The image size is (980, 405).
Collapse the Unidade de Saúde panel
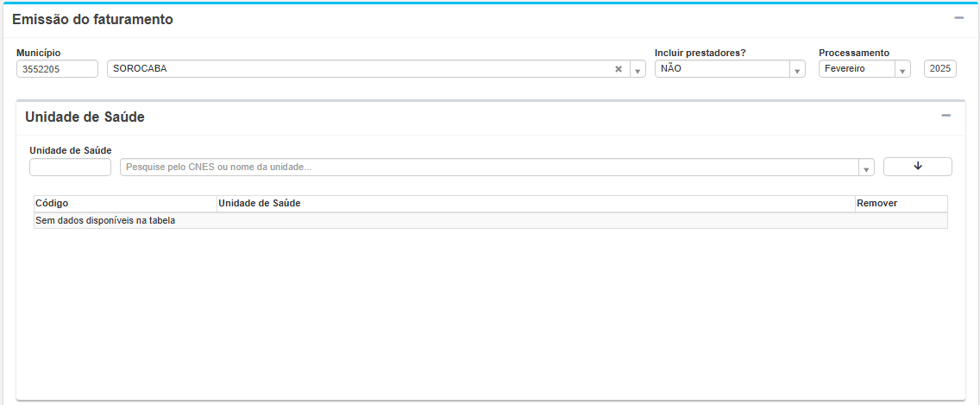point(945,116)
